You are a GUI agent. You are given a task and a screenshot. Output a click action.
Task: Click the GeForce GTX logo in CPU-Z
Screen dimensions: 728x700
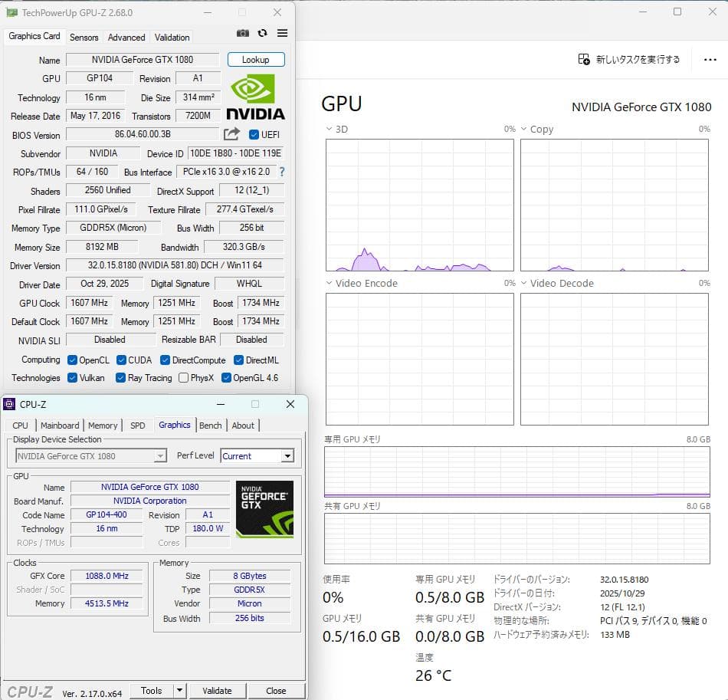(x=265, y=508)
